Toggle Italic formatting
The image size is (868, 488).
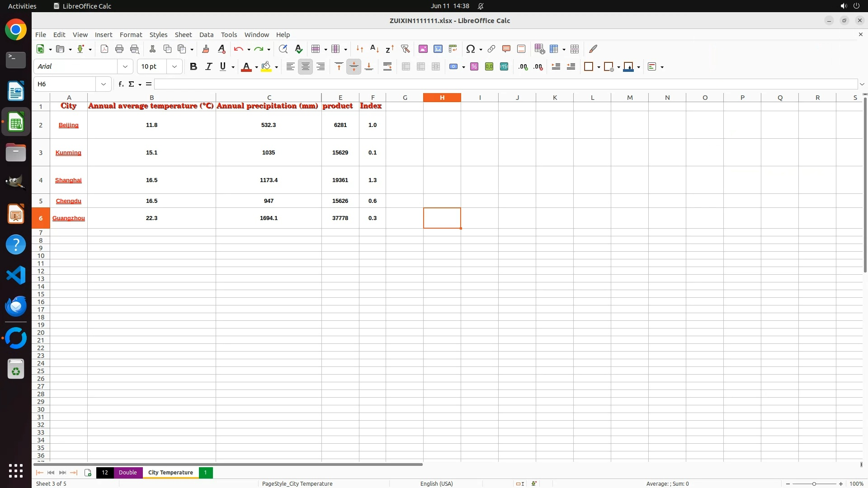(208, 66)
